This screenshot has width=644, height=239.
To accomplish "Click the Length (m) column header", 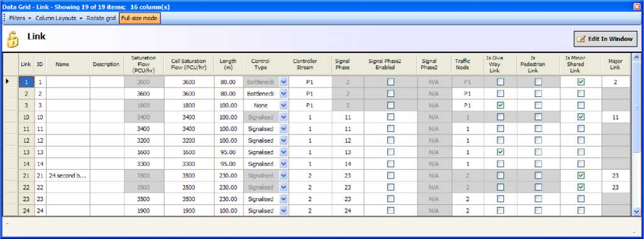I will point(228,65).
